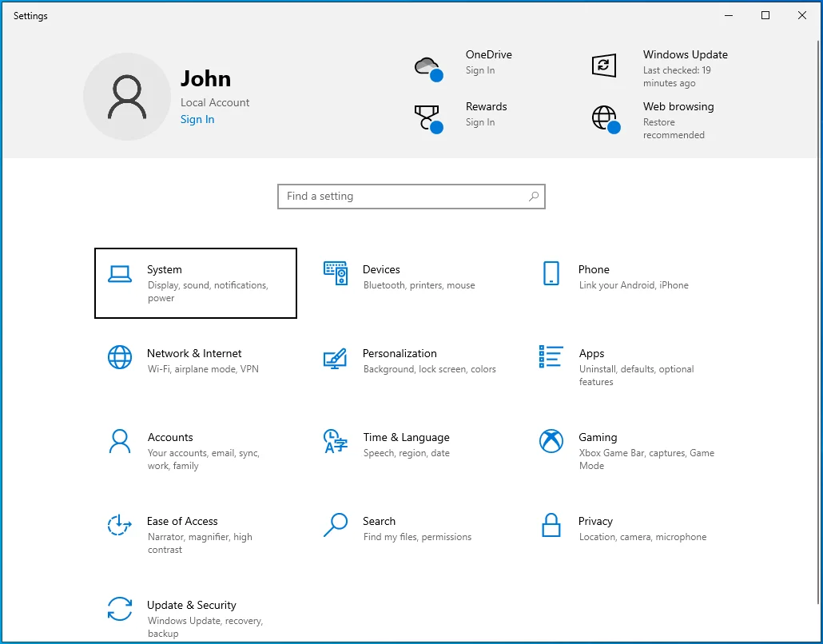Click the magnifier in Find a setting
Screen dimensions: 823x644
click(x=533, y=197)
